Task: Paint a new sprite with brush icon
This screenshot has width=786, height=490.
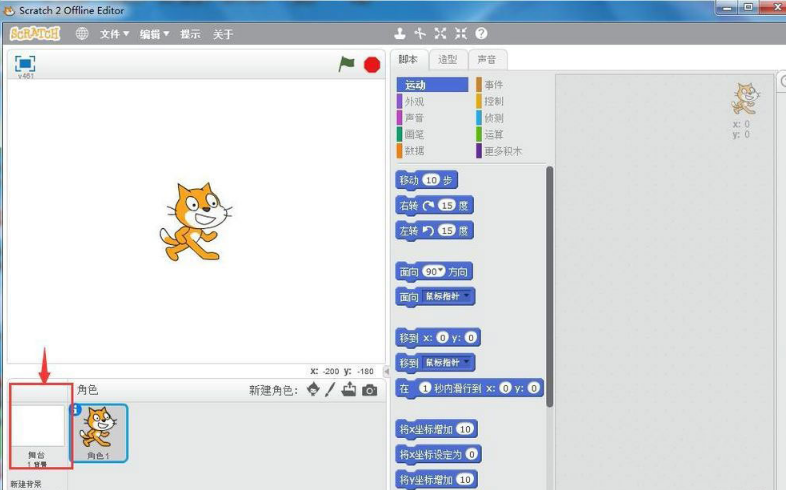Action: 330,390
